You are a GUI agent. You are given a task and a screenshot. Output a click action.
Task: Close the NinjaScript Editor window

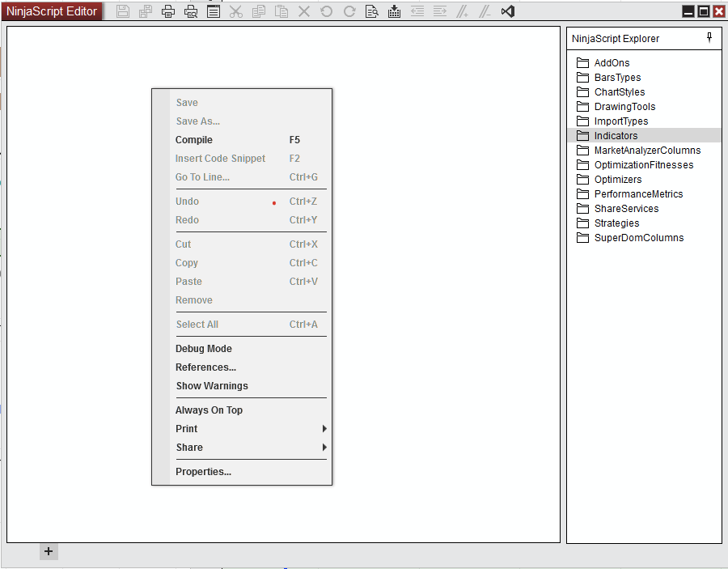coord(719,11)
